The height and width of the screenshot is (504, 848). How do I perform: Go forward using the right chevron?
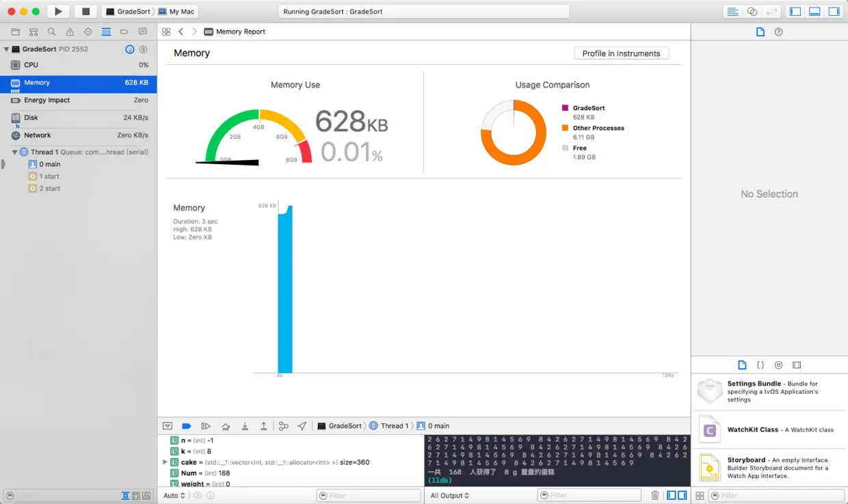point(194,31)
